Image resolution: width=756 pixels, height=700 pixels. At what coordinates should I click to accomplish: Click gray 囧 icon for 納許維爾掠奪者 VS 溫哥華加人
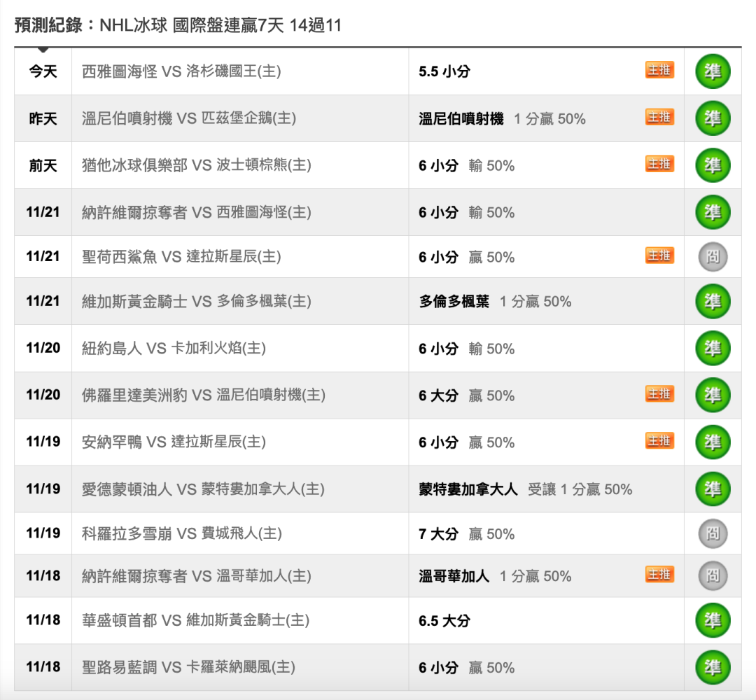point(713,575)
